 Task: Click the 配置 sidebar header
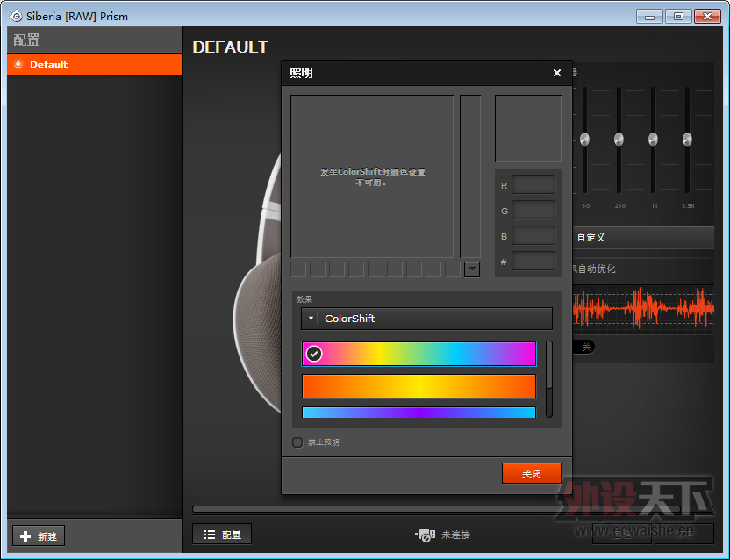(95, 39)
